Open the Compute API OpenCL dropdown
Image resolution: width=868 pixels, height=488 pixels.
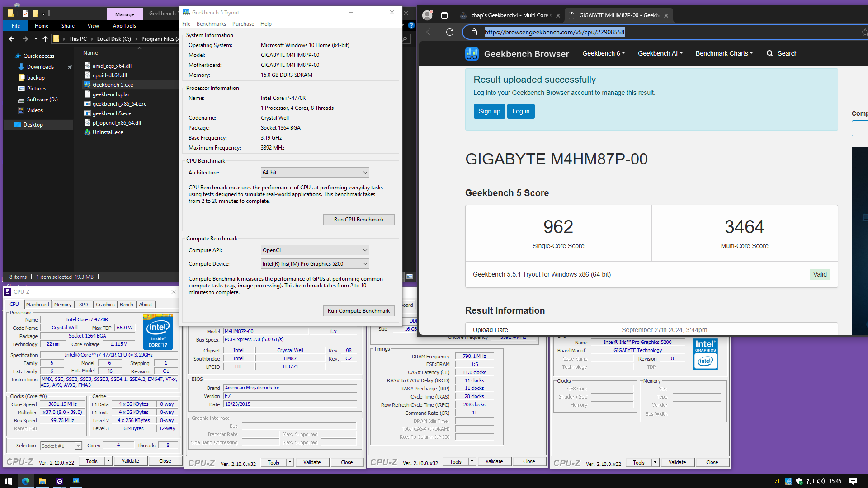coord(315,250)
